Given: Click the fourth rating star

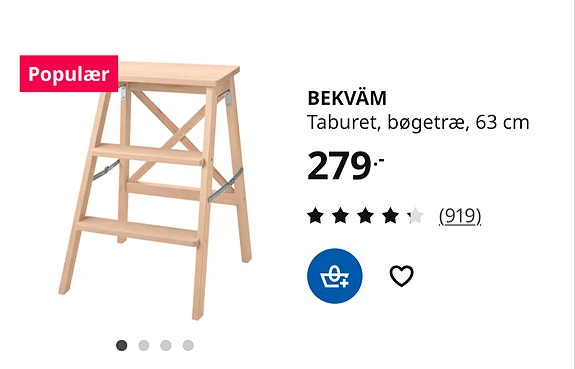Looking at the screenshot, I should 390,216.
